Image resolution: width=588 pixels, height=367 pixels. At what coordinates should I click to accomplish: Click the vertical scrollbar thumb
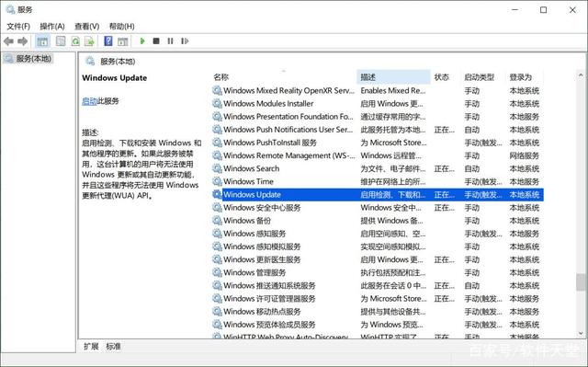[x=581, y=281]
